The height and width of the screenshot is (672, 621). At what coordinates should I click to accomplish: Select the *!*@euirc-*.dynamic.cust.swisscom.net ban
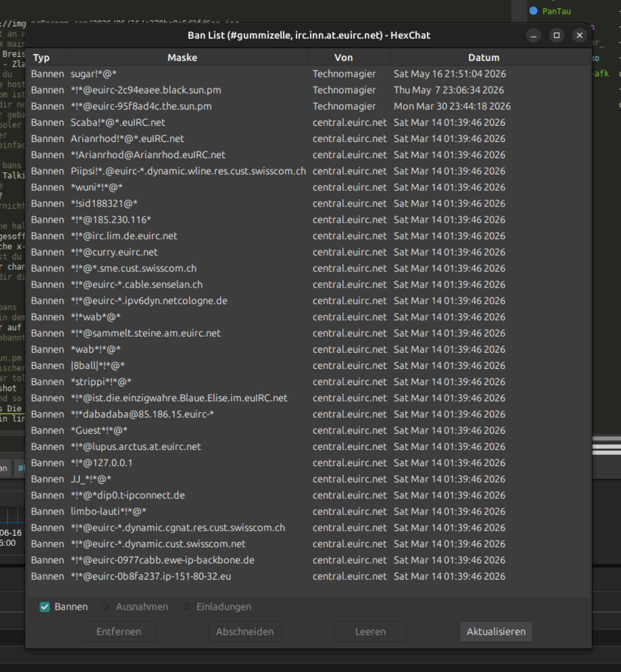158,543
